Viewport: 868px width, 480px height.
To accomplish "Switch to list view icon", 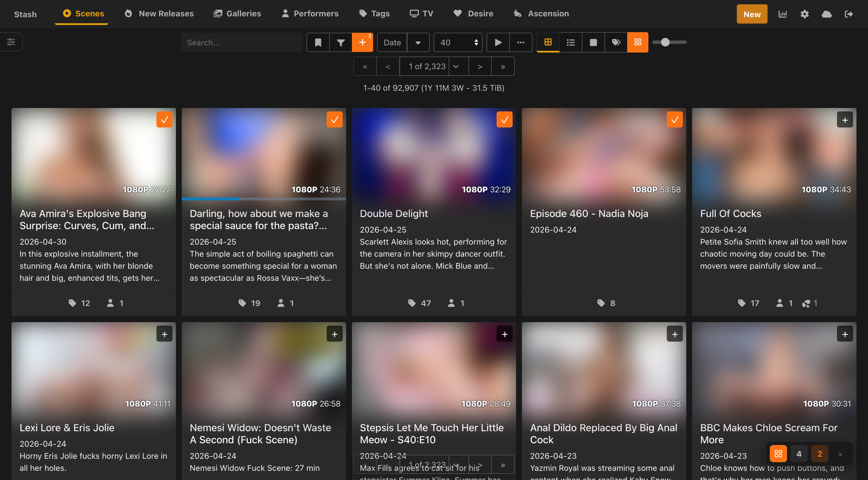I will [x=571, y=42].
